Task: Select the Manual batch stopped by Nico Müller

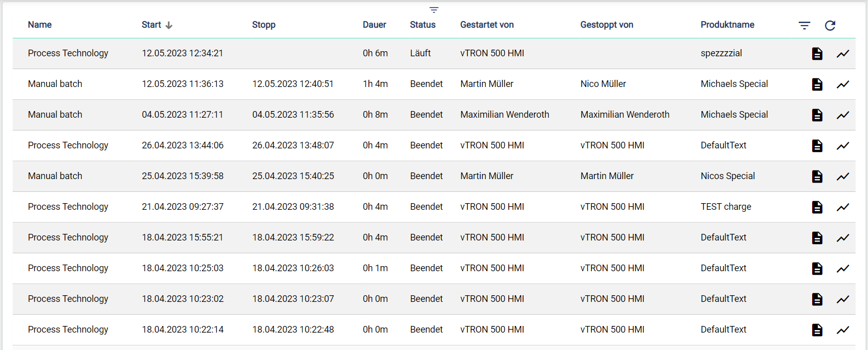Action: [x=55, y=84]
